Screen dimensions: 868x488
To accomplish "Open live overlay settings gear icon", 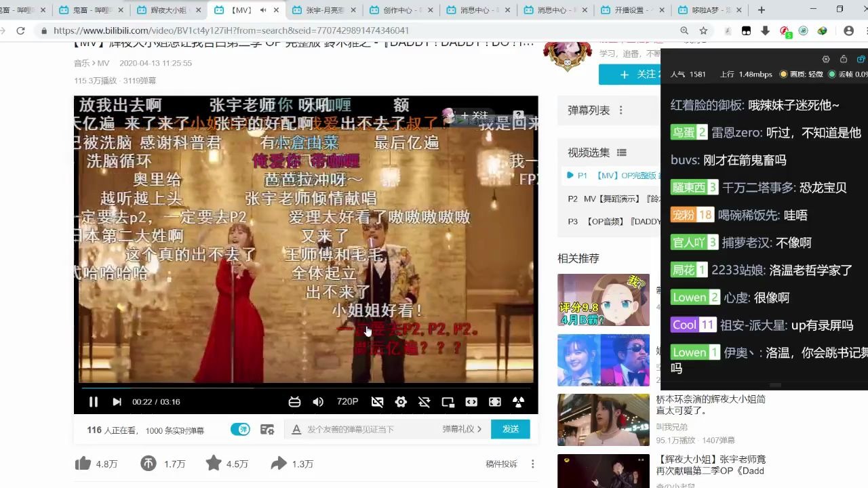I will pyautogui.click(x=826, y=59).
